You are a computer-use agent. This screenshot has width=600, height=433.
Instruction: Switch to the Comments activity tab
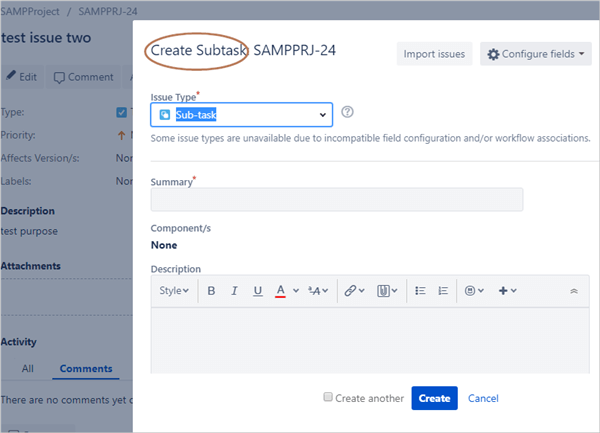[86, 369]
